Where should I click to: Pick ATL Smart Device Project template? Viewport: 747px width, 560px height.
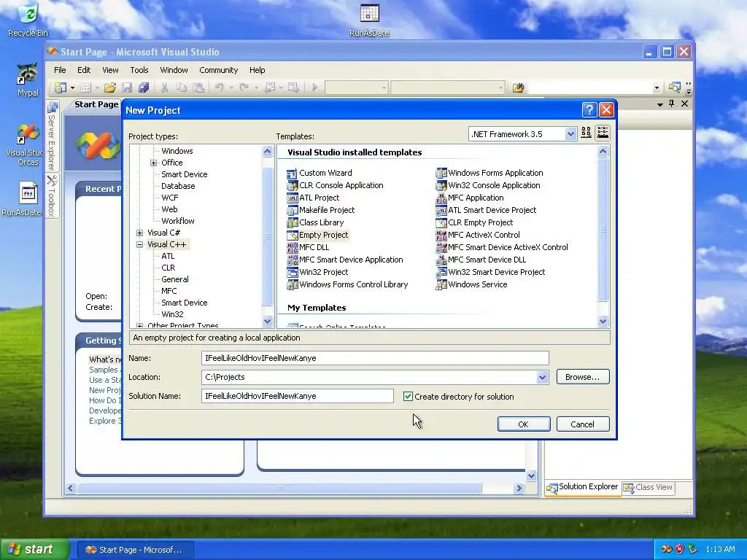coord(487,210)
